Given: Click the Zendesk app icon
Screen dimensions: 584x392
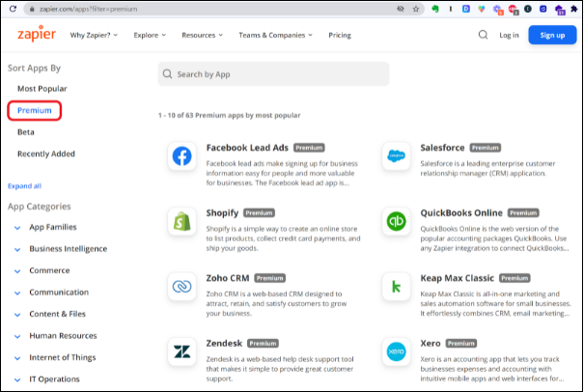Looking at the screenshot, I should pos(181,351).
